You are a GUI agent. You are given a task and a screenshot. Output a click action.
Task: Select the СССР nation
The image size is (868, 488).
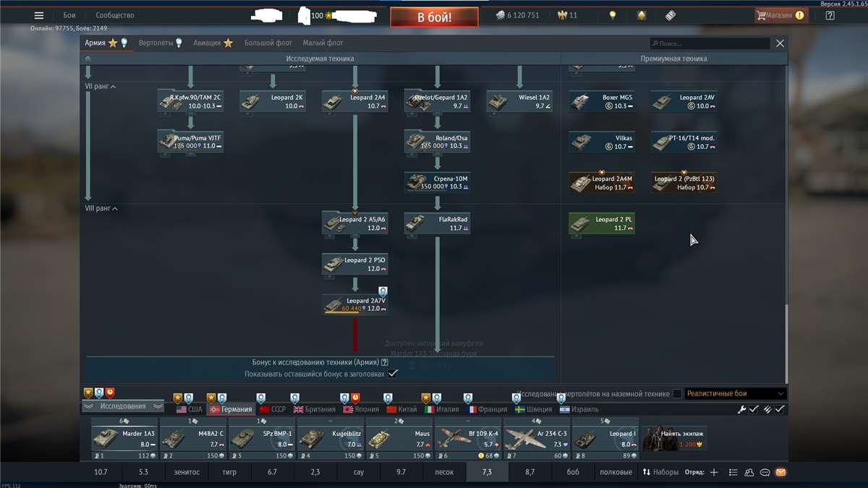click(x=273, y=409)
